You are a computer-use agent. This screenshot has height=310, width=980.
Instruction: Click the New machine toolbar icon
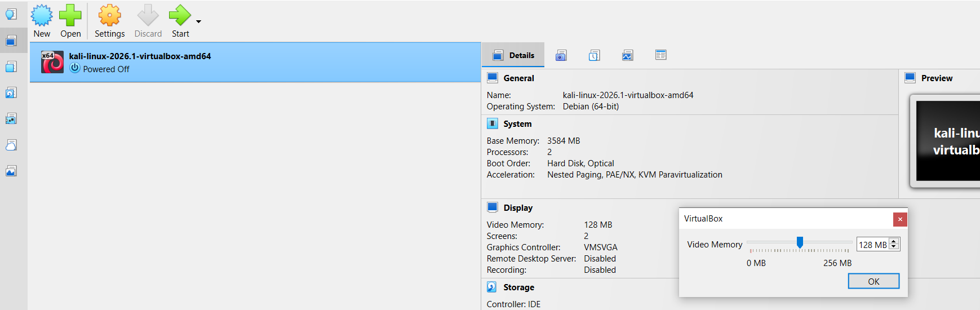click(42, 15)
